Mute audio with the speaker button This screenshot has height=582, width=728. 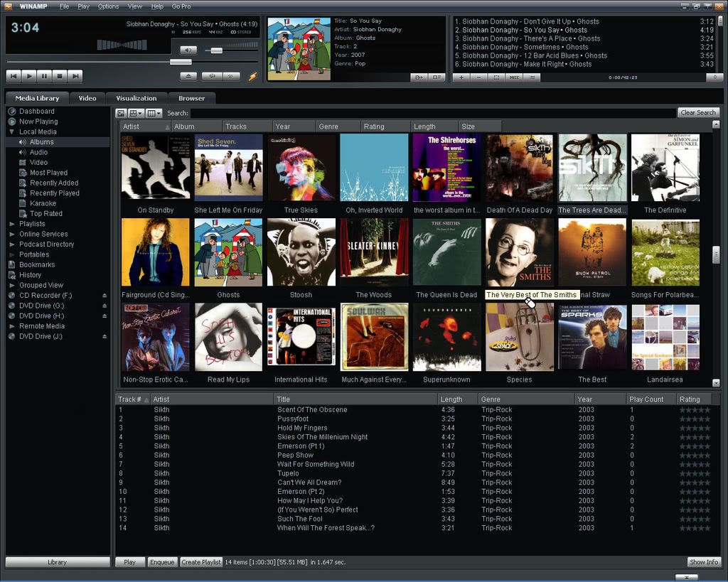point(188,50)
